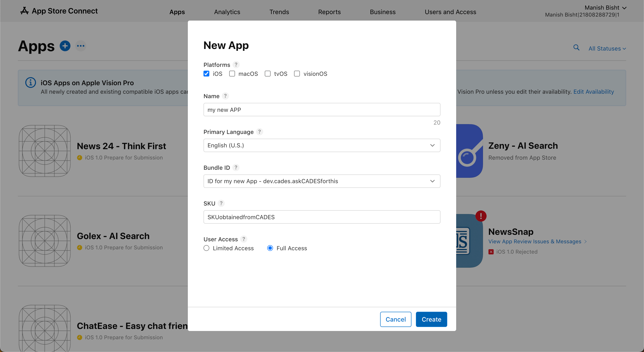Viewport: 644px width, 352px height.
Task: Click yellow status dot for News 24
Action: [80, 158]
